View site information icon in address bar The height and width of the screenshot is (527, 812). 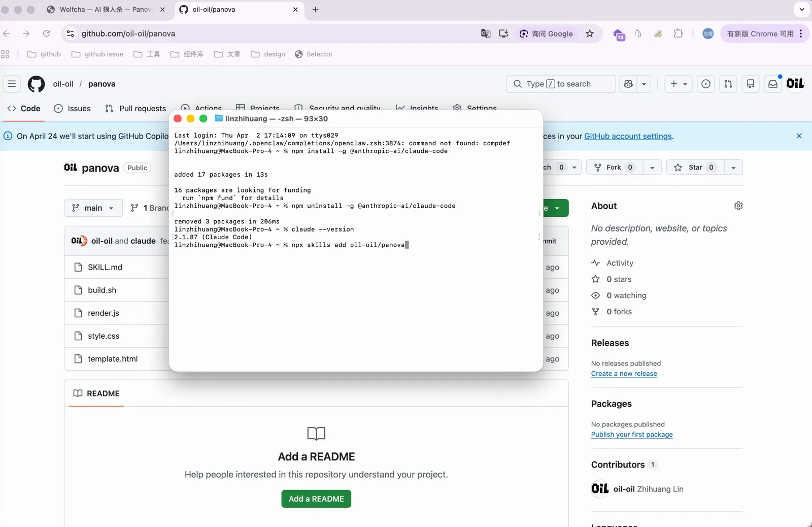(71, 34)
